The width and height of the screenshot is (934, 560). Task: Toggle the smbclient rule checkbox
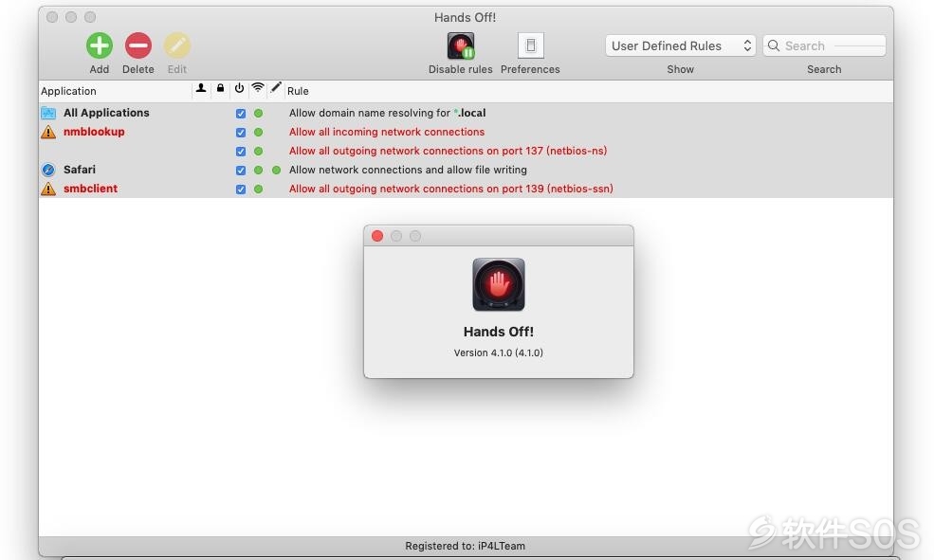(x=241, y=190)
